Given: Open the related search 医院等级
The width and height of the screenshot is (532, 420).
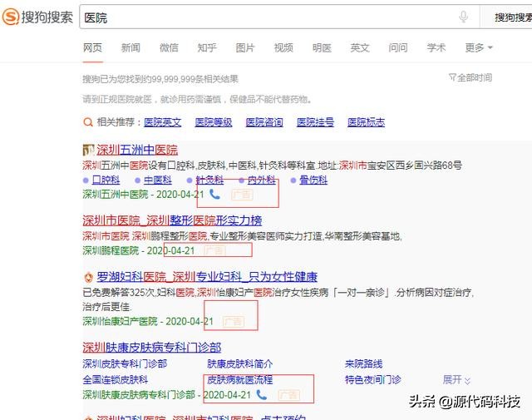Looking at the screenshot, I should pyautogui.click(x=214, y=122).
